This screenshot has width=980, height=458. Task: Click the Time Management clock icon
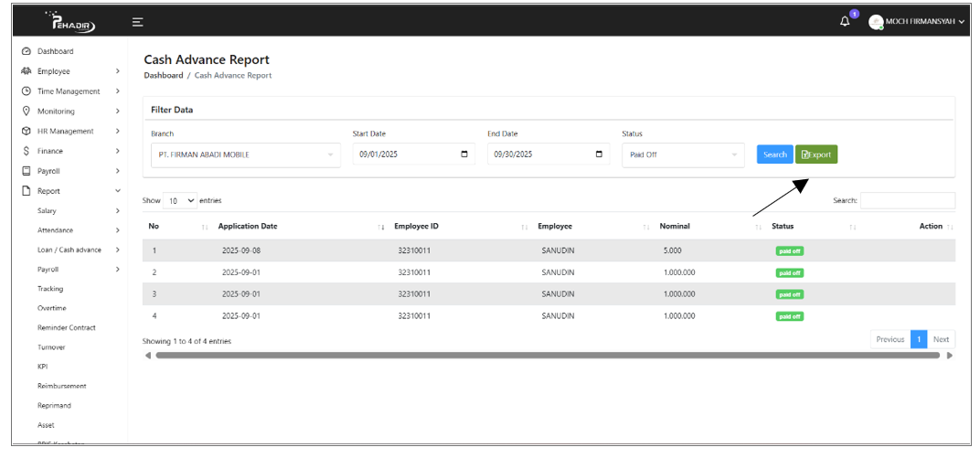(27, 91)
